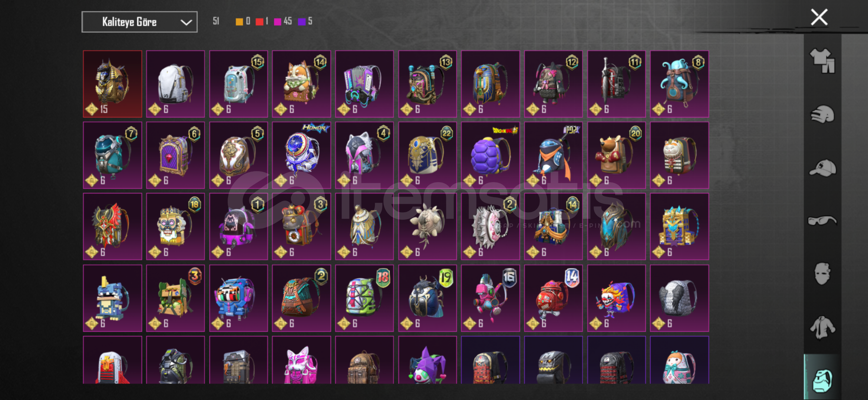Filter by the purple quality swatch
Viewport: 868px width, 400px height.
302,21
